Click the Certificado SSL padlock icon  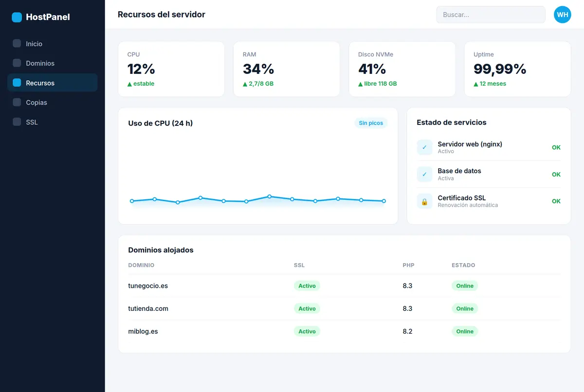tap(424, 201)
